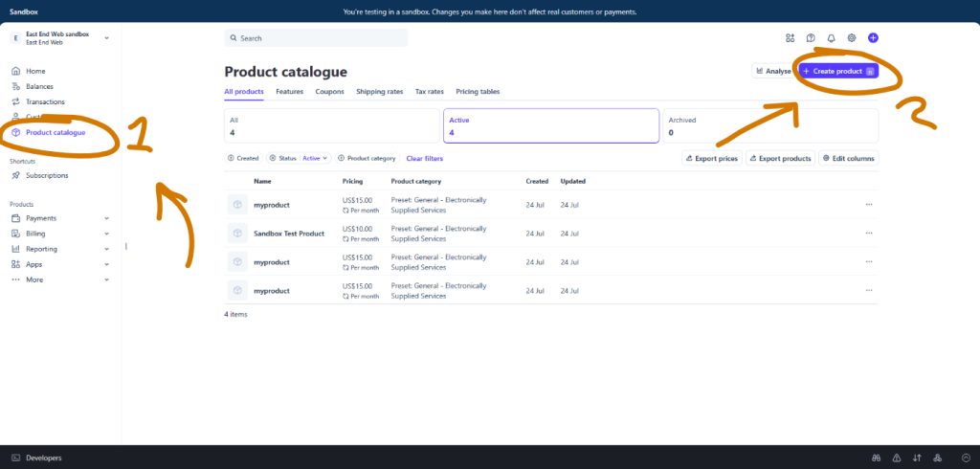Click the Payments wallet icon in sidebar
The width and height of the screenshot is (980, 469).
click(x=16, y=218)
